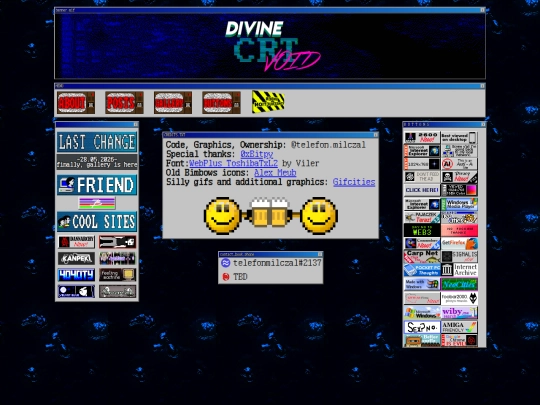Image resolution: width=540 pixels, height=405 pixels.
Task: Click the left smiley face emoticon
Action: coord(223,216)
